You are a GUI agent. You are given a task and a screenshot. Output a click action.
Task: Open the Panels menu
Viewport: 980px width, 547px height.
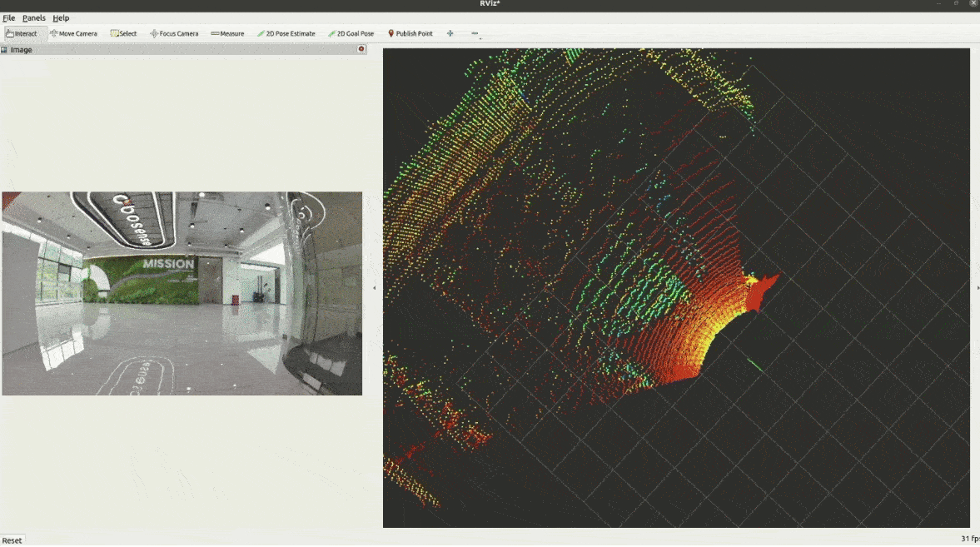[33, 17]
